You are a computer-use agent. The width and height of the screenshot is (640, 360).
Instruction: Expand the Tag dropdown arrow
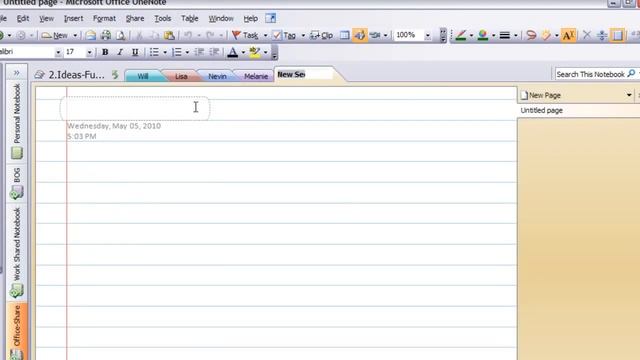[x=303, y=36]
